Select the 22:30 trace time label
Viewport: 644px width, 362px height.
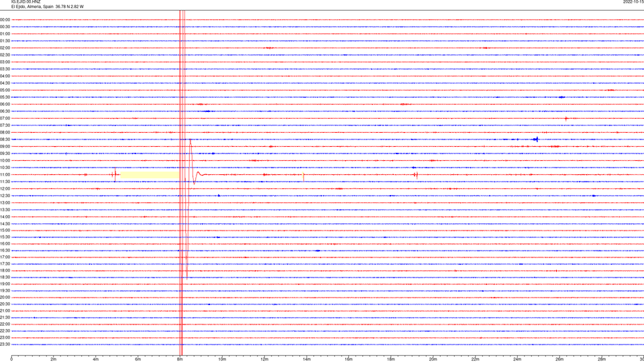point(5,330)
